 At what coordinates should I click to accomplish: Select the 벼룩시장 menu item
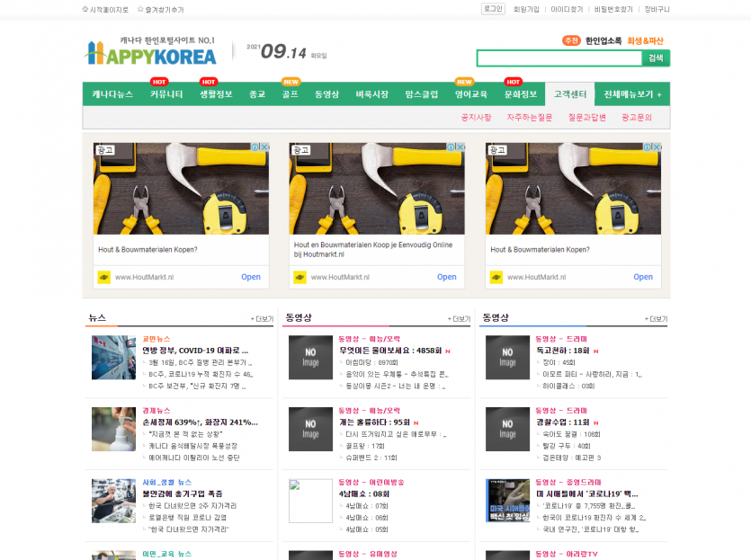click(x=371, y=94)
